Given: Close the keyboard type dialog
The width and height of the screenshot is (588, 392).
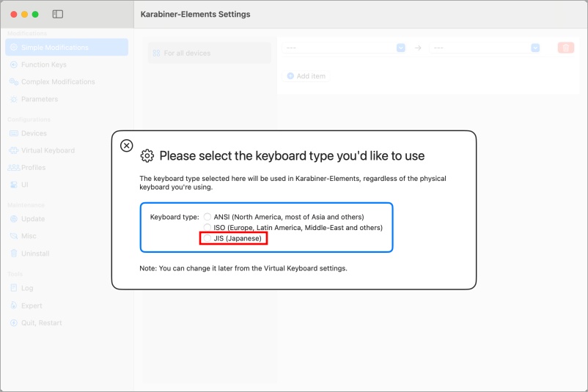Looking at the screenshot, I should coord(127,145).
